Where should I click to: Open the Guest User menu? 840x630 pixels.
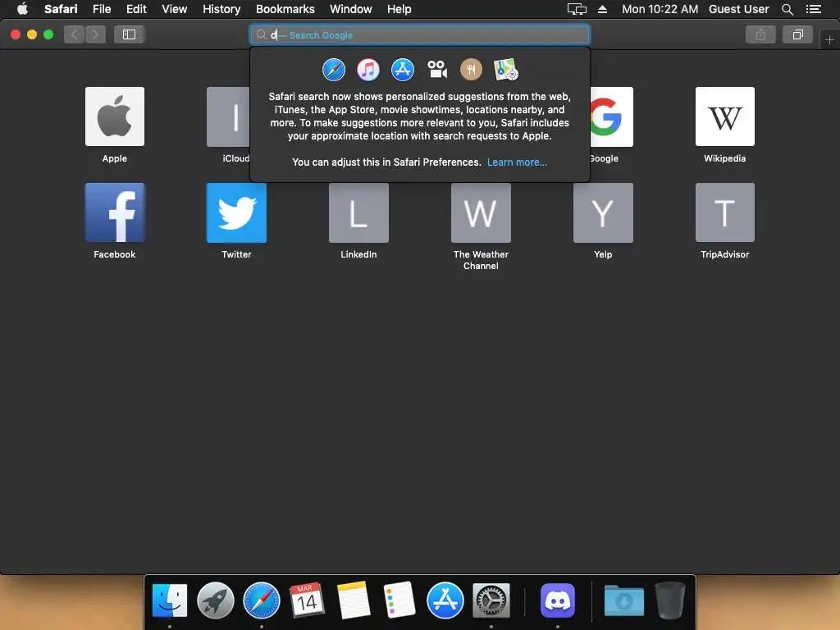pos(739,9)
